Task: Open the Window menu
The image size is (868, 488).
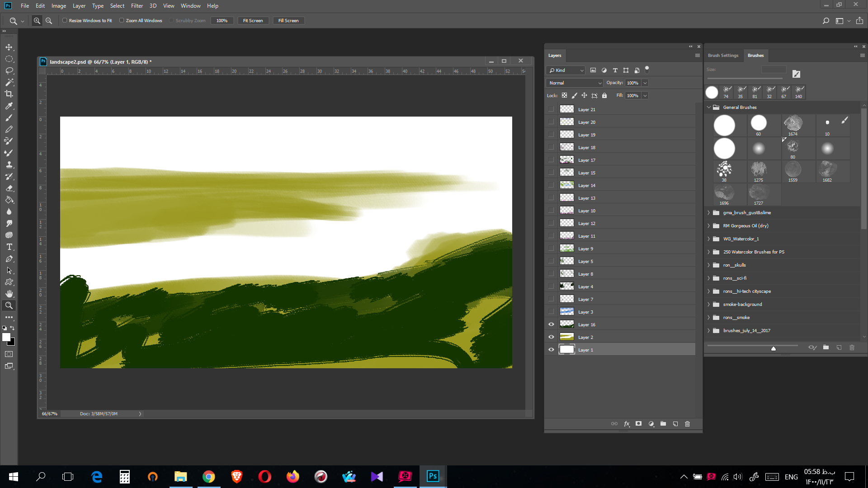Action: (x=190, y=6)
